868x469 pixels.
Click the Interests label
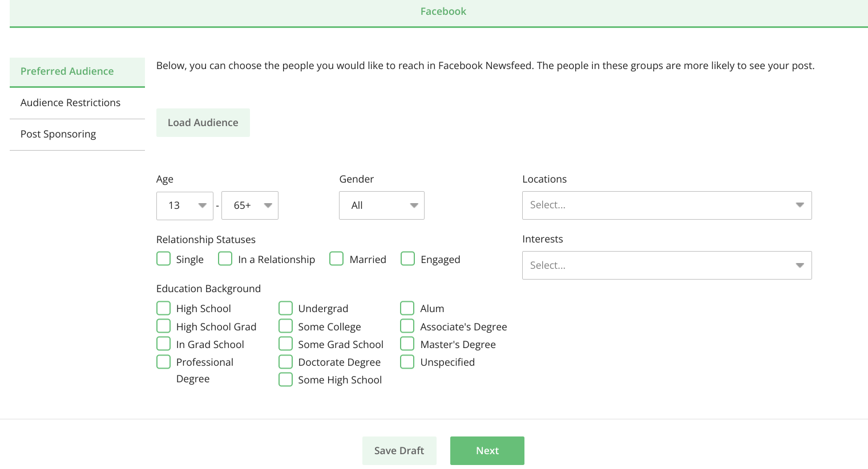coord(543,239)
